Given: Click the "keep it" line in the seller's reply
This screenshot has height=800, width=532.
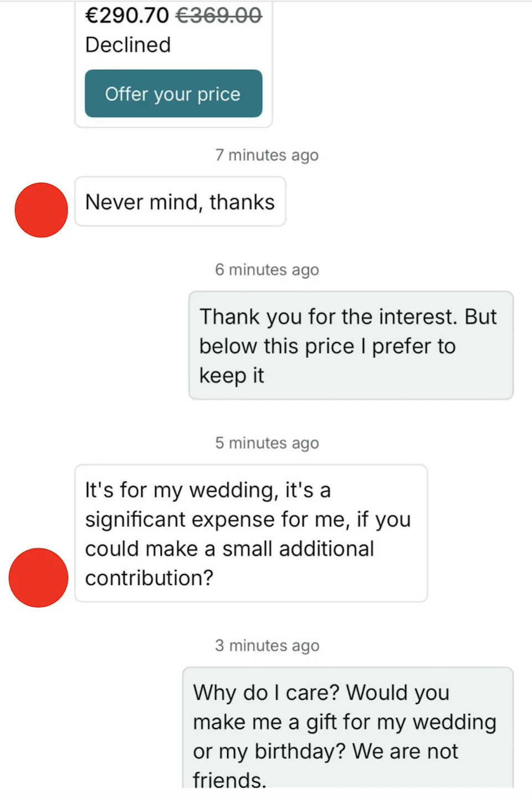Looking at the screenshot, I should click(232, 376).
